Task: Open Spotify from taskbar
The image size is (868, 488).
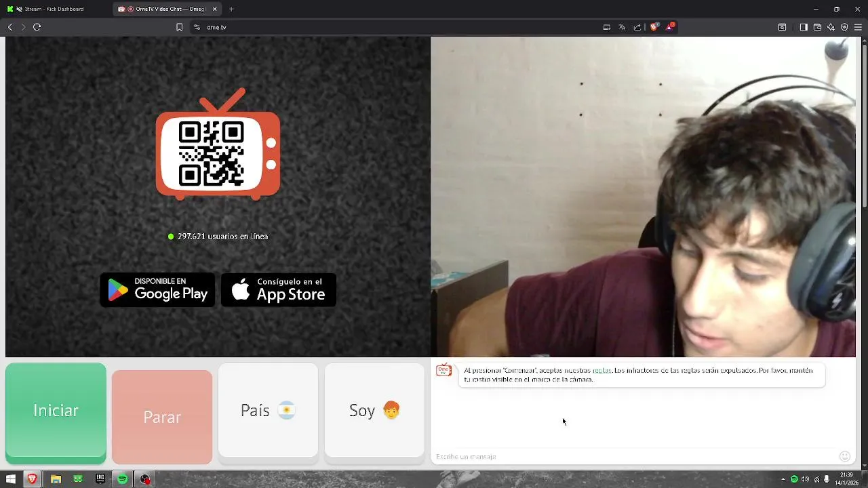Action: 123,479
